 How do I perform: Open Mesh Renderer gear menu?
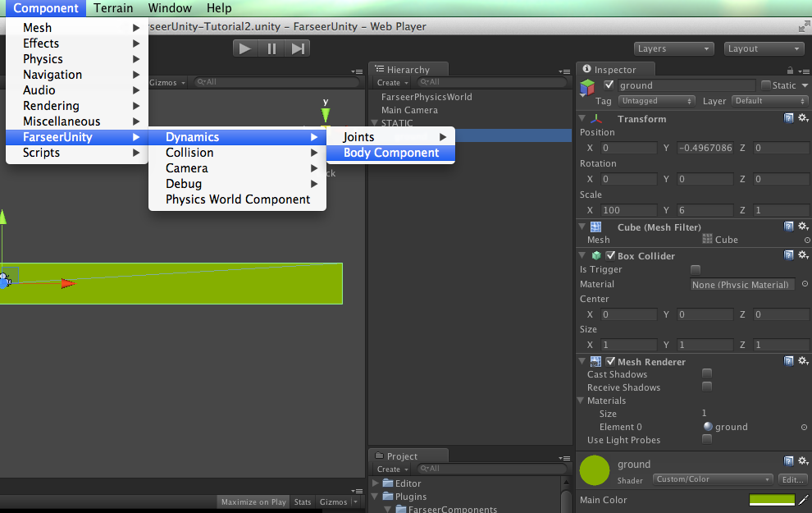pyautogui.click(x=803, y=361)
